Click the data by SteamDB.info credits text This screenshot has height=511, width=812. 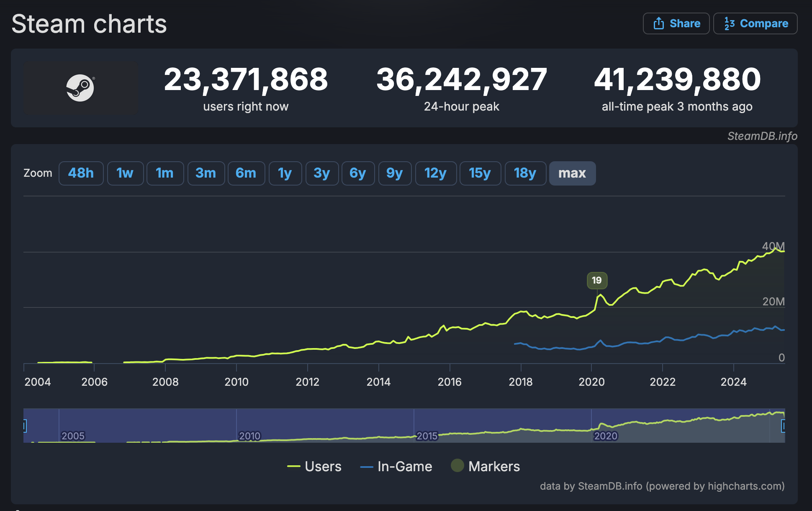click(662, 486)
